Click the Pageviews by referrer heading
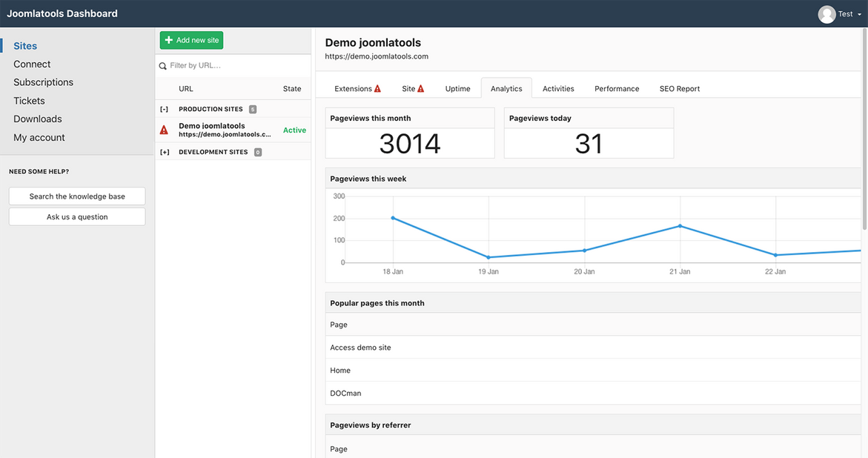Viewport: 868px width, 458px height. click(x=371, y=425)
